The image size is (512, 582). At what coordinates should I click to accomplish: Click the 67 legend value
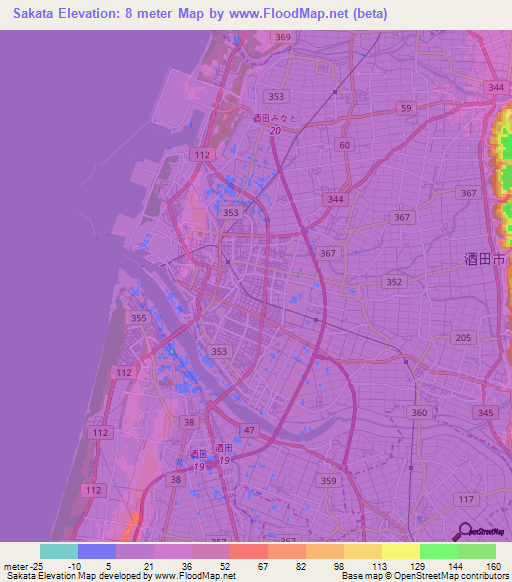coord(263,567)
